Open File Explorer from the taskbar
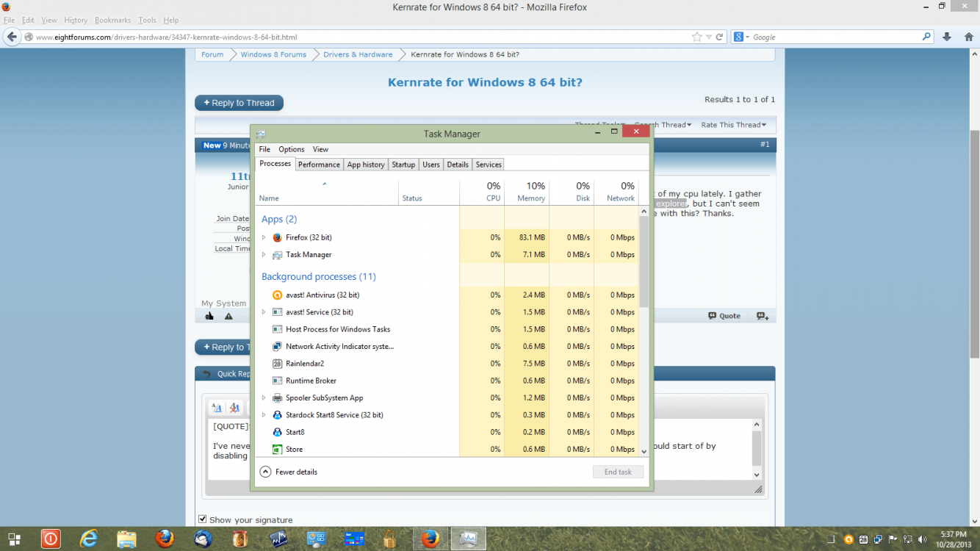 point(127,539)
